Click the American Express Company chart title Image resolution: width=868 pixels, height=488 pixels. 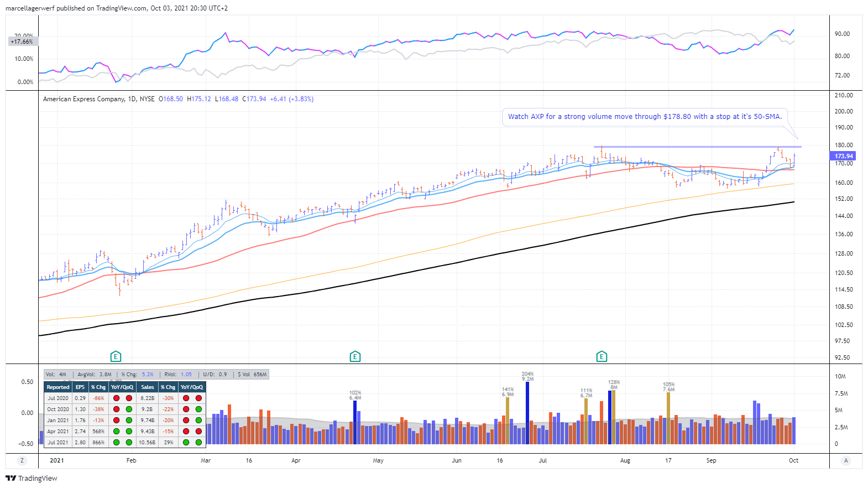[83, 99]
